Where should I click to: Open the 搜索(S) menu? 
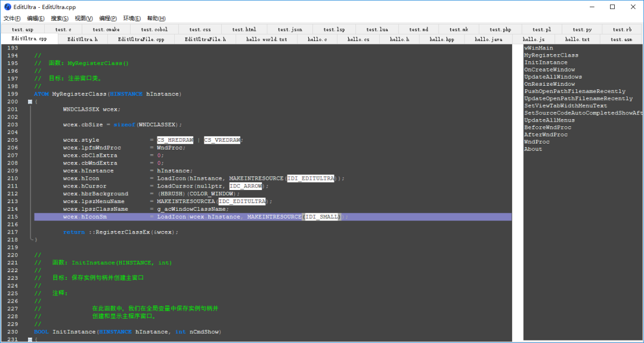coord(60,18)
